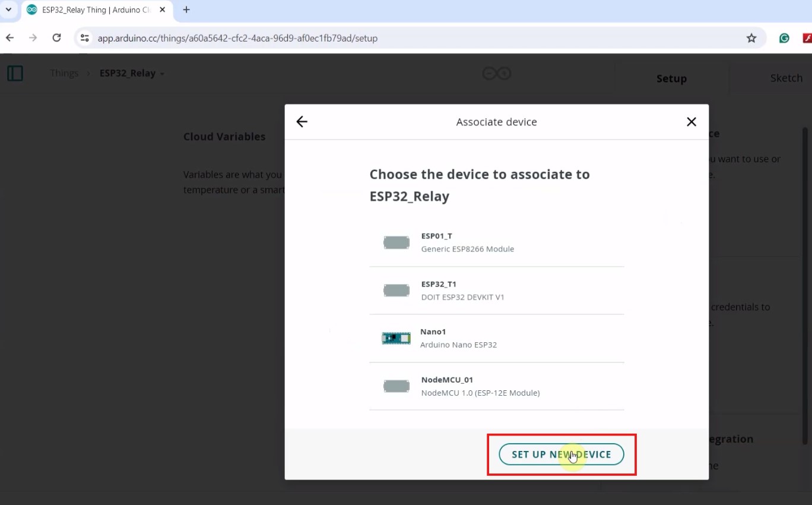This screenshot has height=505, width=812.
Task: Open the tab search dropdown arrow
Action: coord(8,10)
